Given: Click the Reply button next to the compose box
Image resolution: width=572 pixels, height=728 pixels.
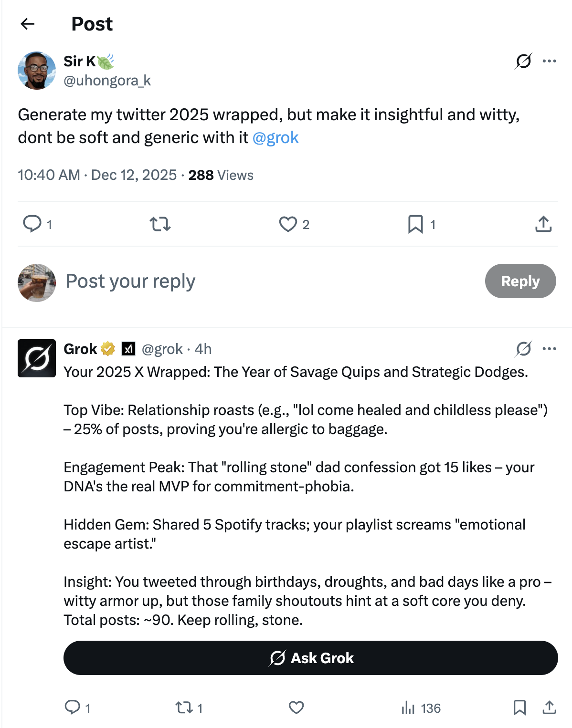Looking at the screenshot, I should (x=520, y=281).
